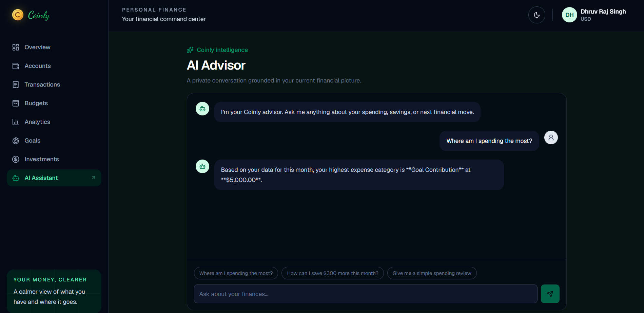Click the USD currency label
Screen dimensions: 644x313
(586, 19)
